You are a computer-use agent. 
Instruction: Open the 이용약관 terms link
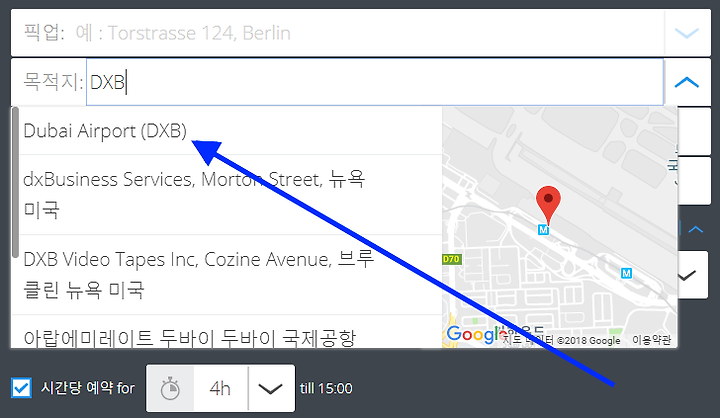(651, 340)
